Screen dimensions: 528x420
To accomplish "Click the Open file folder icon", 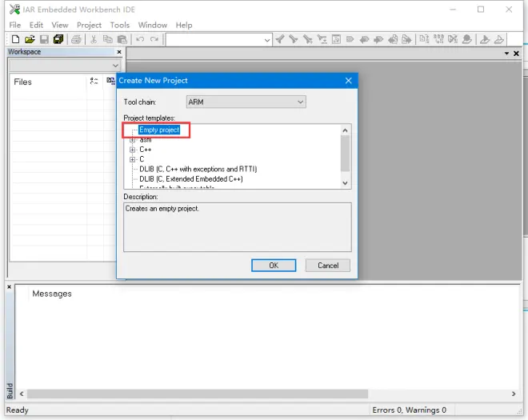I will pyautogui.click(x=30, y=39).
